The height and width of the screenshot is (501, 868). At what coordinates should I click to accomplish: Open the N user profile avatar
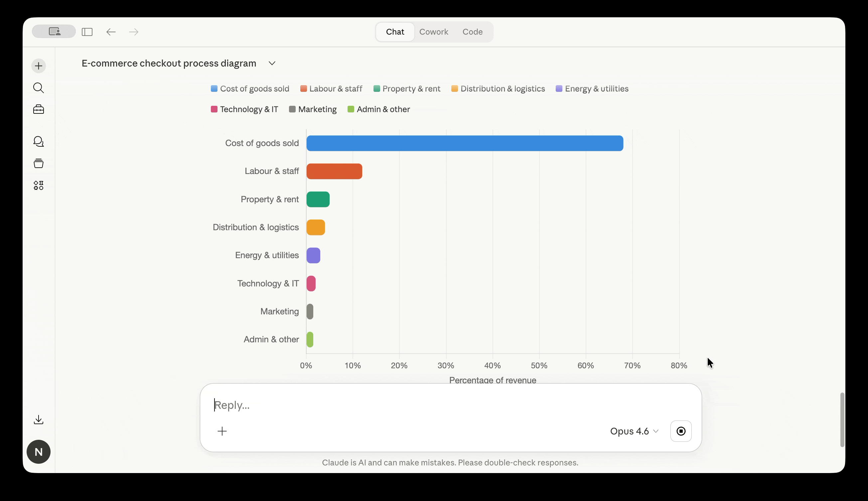pyautogui.click(x=39, y=452)
